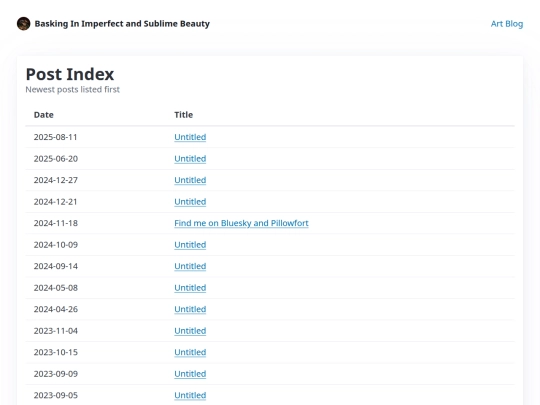This screenshot has width=540, height=405.
Task: Click the Post Index heading
Action: (x=70, y=74)
